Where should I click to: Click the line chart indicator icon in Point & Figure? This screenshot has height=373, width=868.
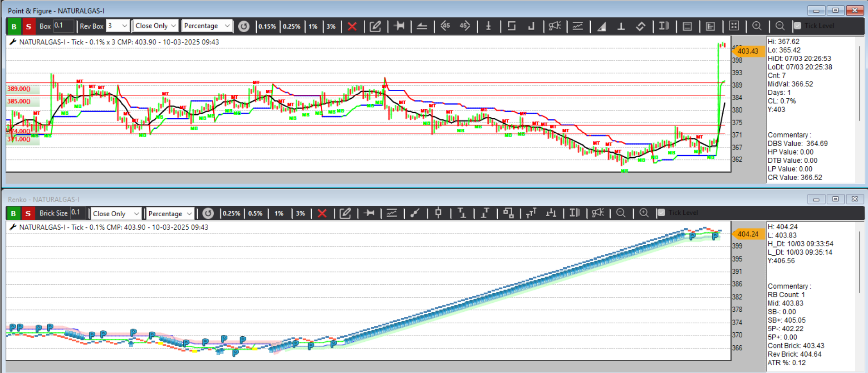pos(578,26)
